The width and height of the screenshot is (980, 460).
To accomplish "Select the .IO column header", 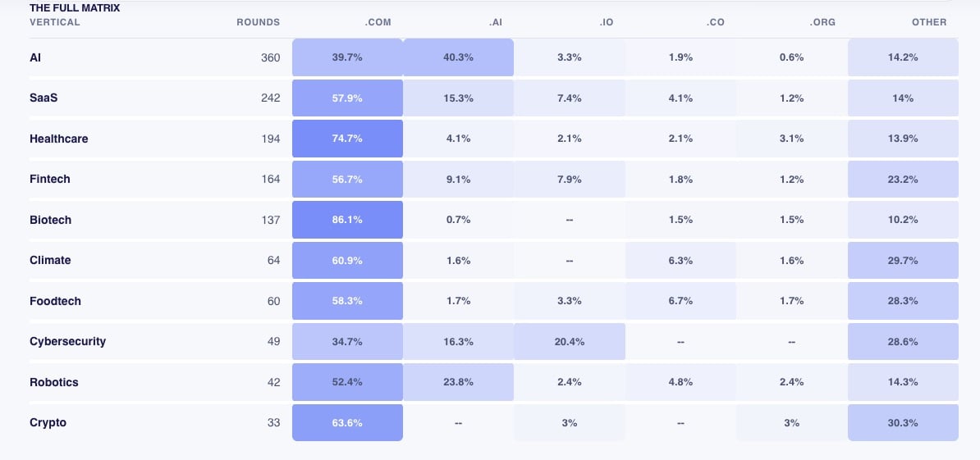I will click(606, 22).
